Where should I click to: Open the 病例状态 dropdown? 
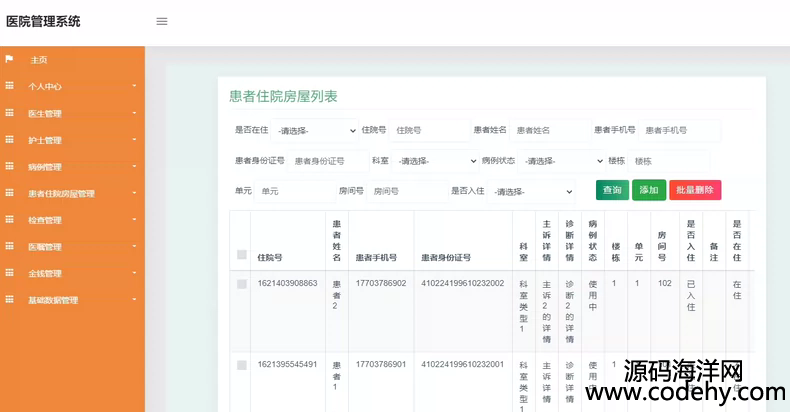560,161
